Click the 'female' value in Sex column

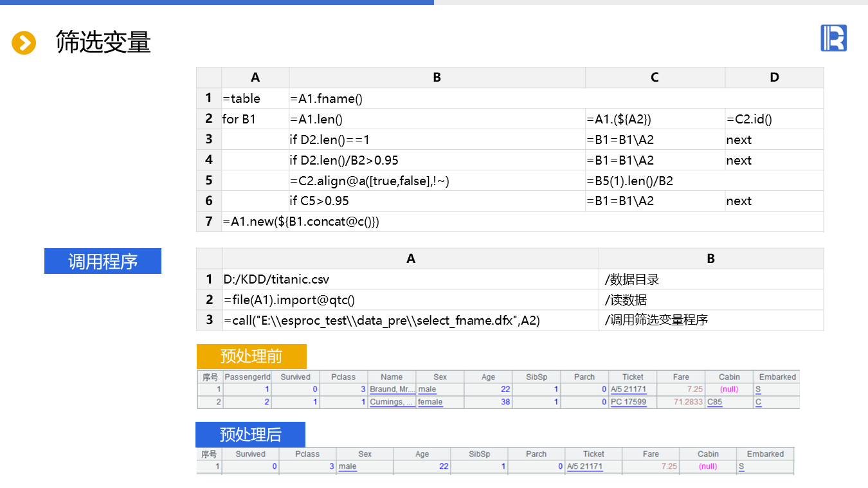pyautogui.click(x=430, y=402)
